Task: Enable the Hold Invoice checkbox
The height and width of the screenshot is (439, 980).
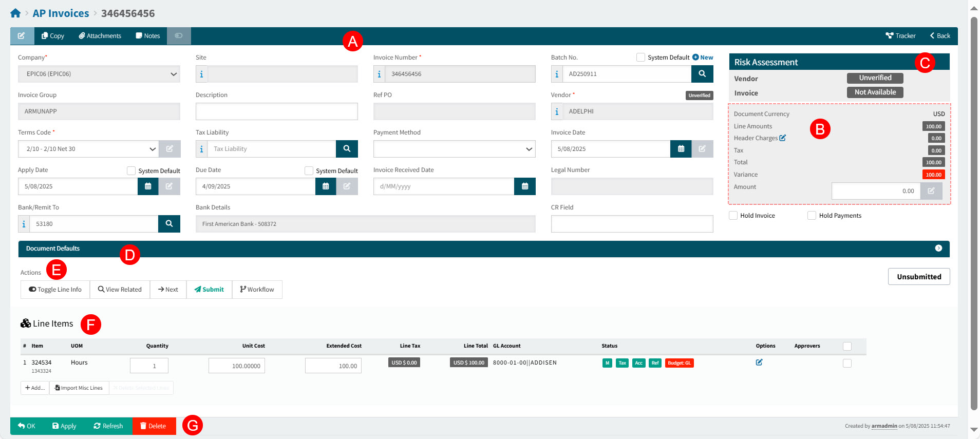Action: tap(733, 216)
